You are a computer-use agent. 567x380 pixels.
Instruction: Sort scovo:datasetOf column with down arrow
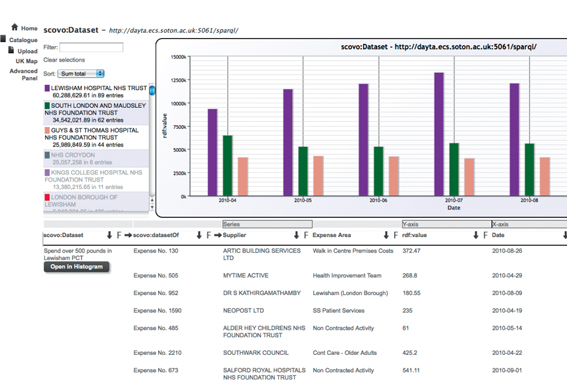199,235
